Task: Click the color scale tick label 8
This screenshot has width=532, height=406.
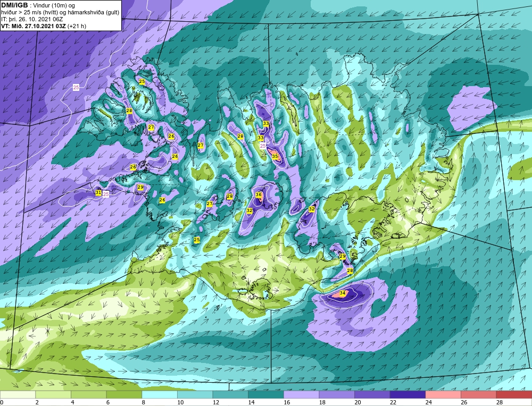Action: pyautogui.click(x=143, y=402)
